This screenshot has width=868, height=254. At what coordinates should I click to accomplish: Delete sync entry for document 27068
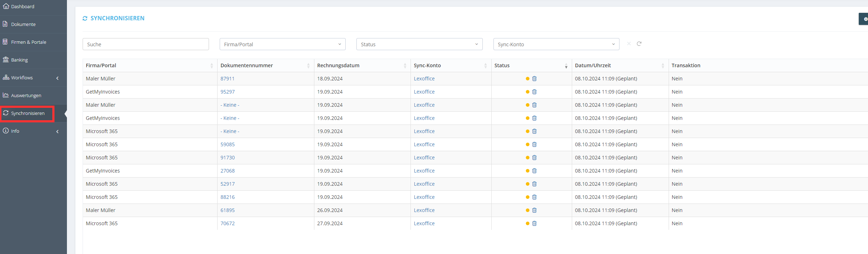[x=534, y=171]
